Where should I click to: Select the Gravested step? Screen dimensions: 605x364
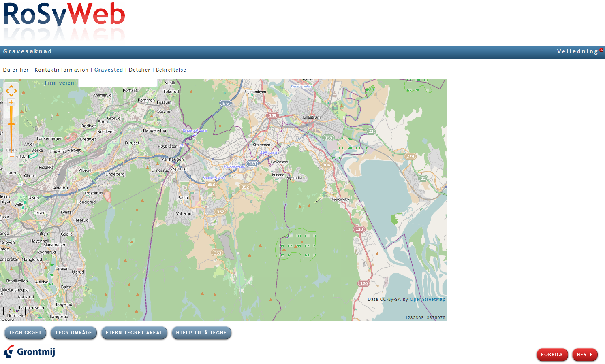coord(109,70)
